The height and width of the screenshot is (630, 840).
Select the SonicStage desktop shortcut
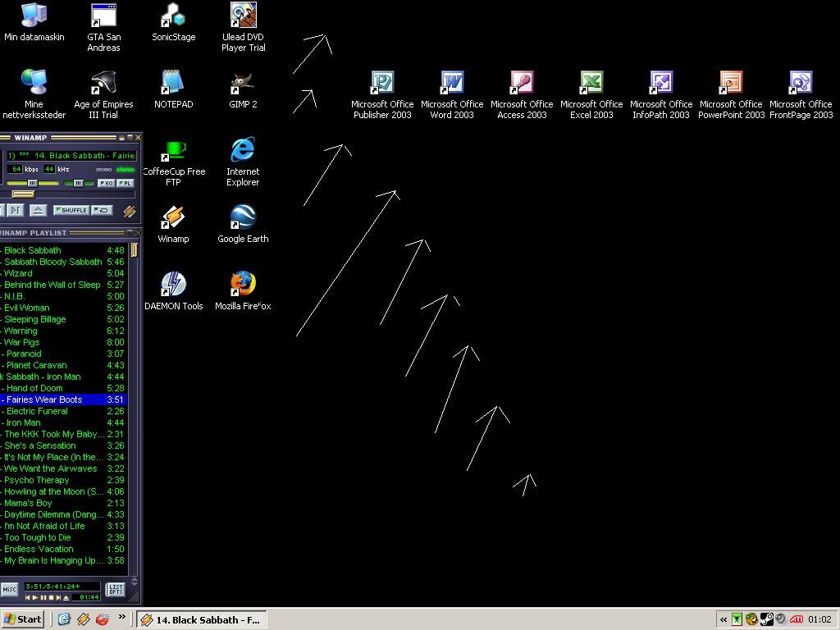point(173,16)
